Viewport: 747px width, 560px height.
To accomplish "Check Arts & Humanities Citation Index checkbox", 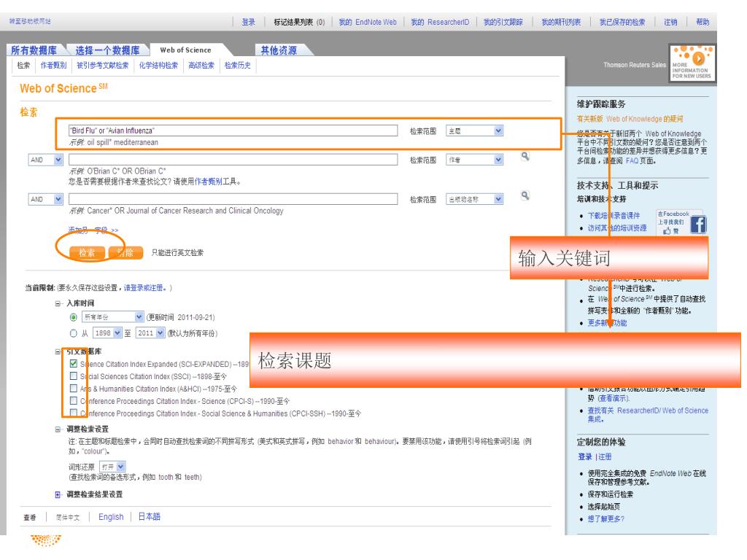I will click(x=74, y=388).
